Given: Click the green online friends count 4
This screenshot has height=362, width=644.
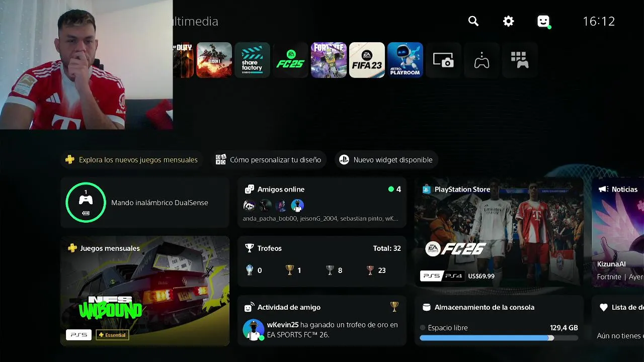Looking at the screenshot, I should 395,190.
